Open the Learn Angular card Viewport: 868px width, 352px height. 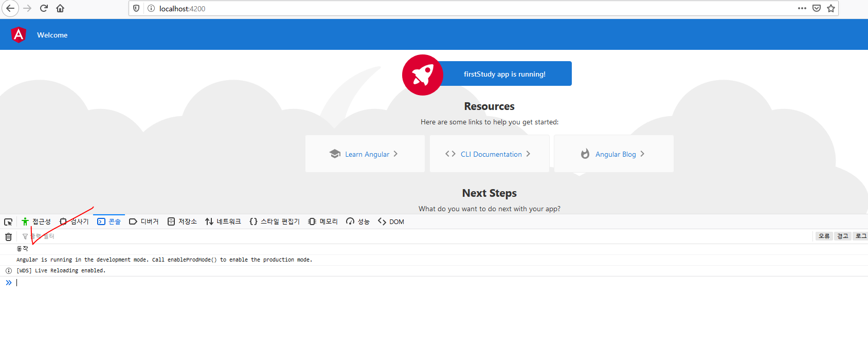365,154
